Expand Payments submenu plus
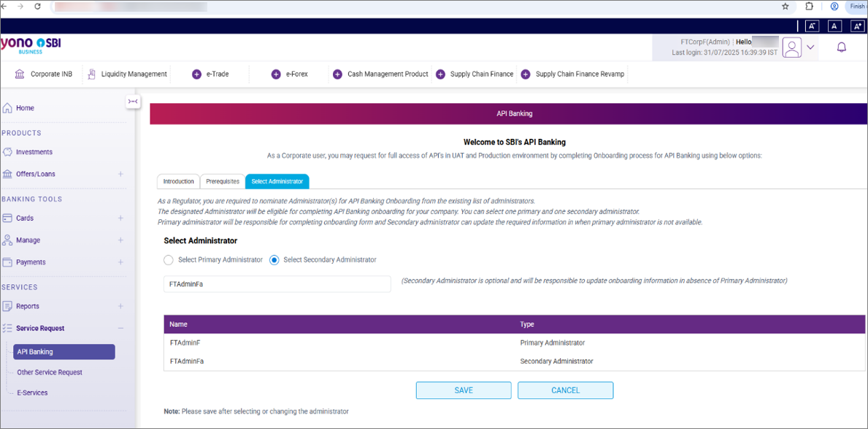868x429 pixels. (x=120, y=262)
